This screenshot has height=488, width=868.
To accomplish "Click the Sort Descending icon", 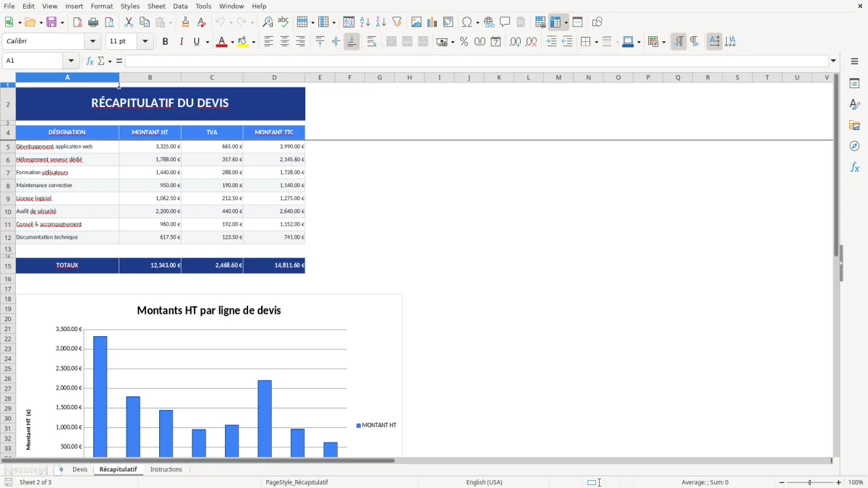I will tap(381, 22).
